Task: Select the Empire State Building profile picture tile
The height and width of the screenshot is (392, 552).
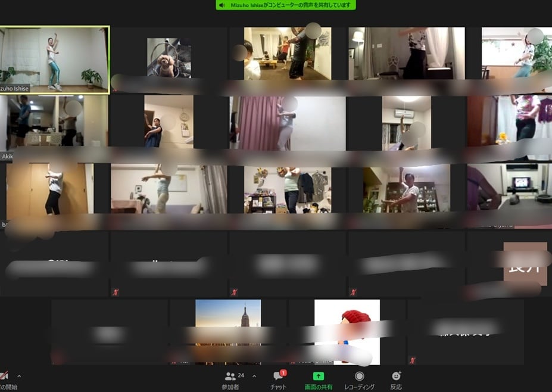Action: 228,332
